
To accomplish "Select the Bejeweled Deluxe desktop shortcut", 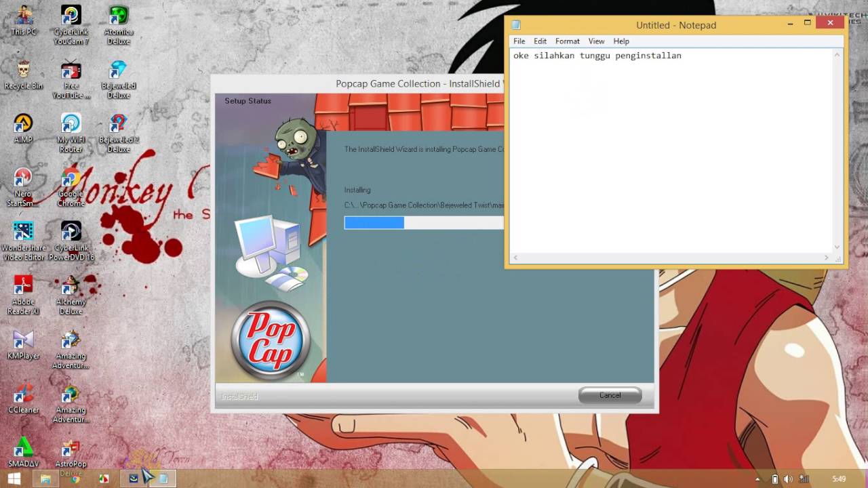I will point(119,79).
